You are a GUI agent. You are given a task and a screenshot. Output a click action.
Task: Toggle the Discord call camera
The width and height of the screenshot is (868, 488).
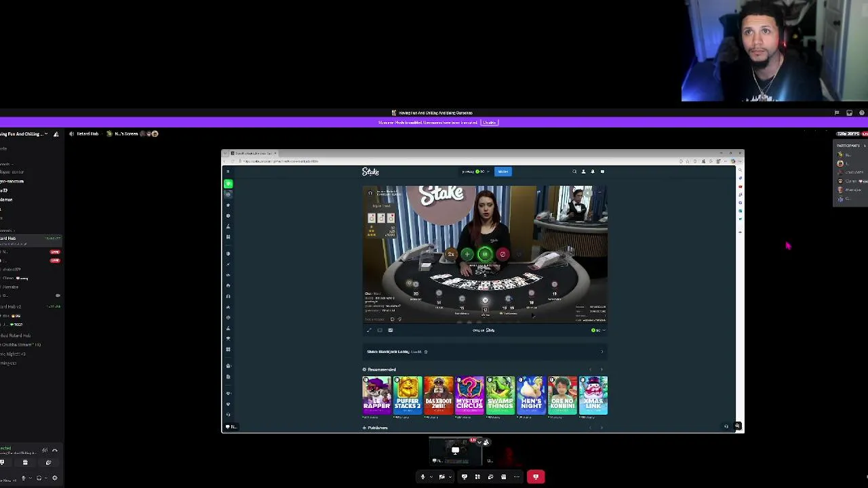tap(441, 476)
